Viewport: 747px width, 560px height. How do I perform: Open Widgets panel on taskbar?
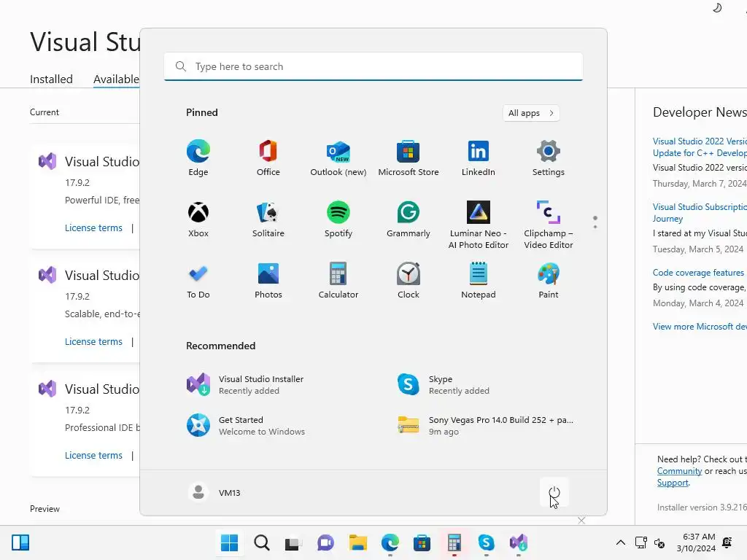pyautogui.click(x=20, y=542)
